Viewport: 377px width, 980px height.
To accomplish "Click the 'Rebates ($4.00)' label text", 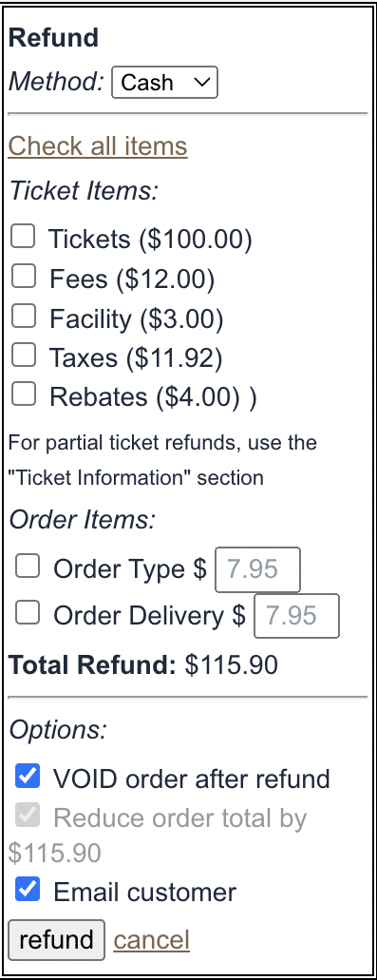I will 144,397.
